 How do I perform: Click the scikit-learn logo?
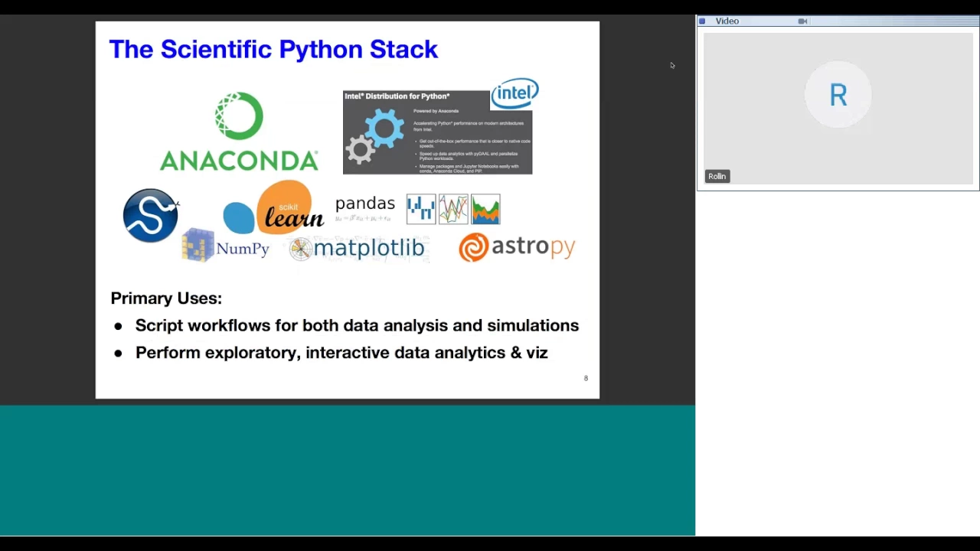[273, 207]
